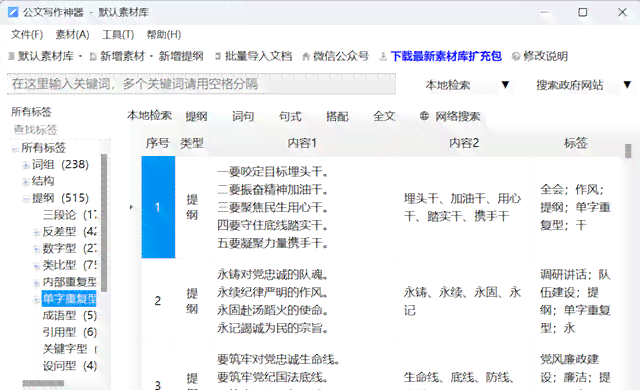The image size is (640, 390).
Task: Collapse the 所有标签 root tree node
Action: coord(15,148)
